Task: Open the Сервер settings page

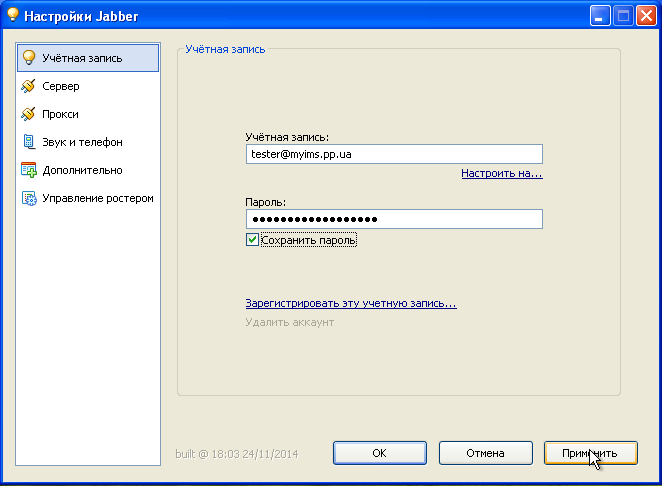Action: pos(88,86)
